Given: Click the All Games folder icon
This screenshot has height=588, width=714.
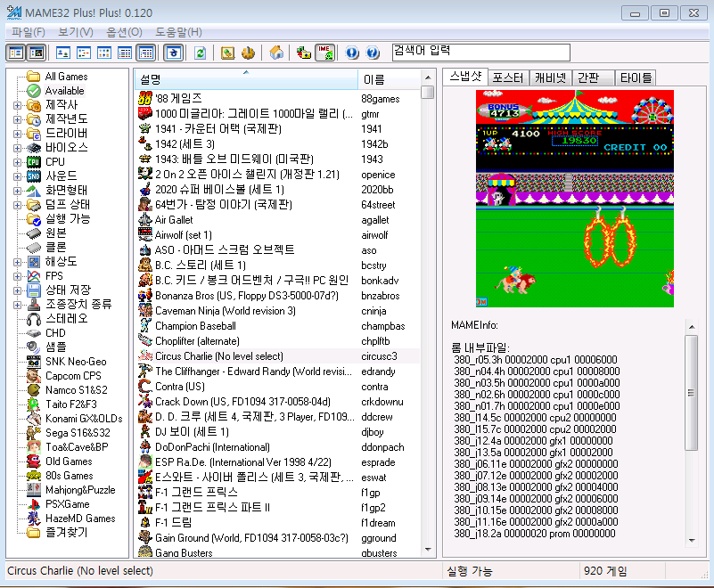Looking at the screenshot, I should [33, 76].
